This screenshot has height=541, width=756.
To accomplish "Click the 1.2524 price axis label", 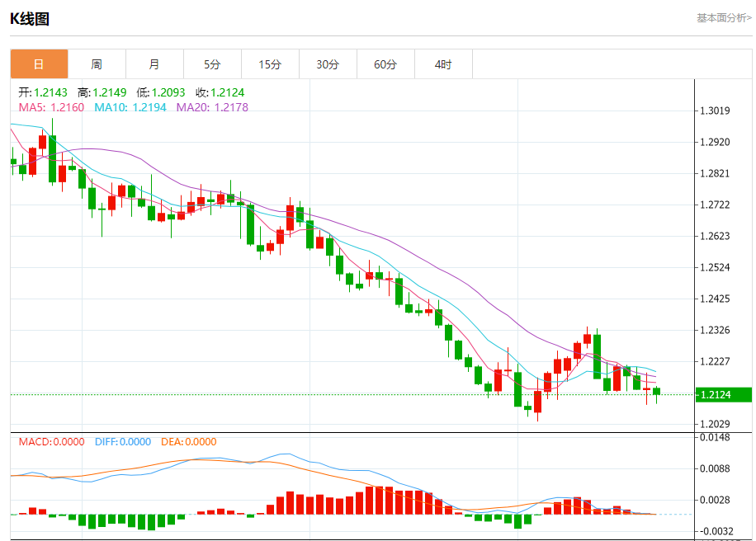I will point(715,267).
